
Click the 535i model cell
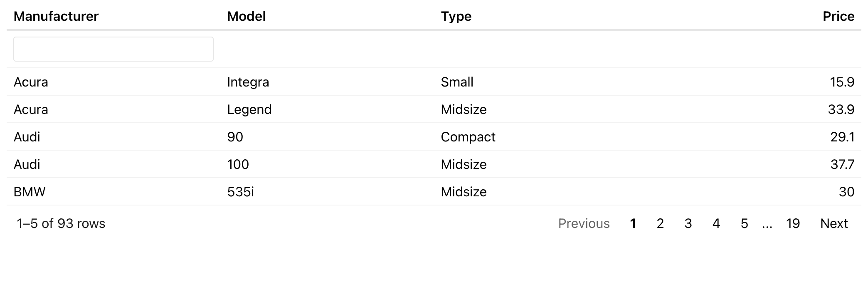tap(240, 192)
